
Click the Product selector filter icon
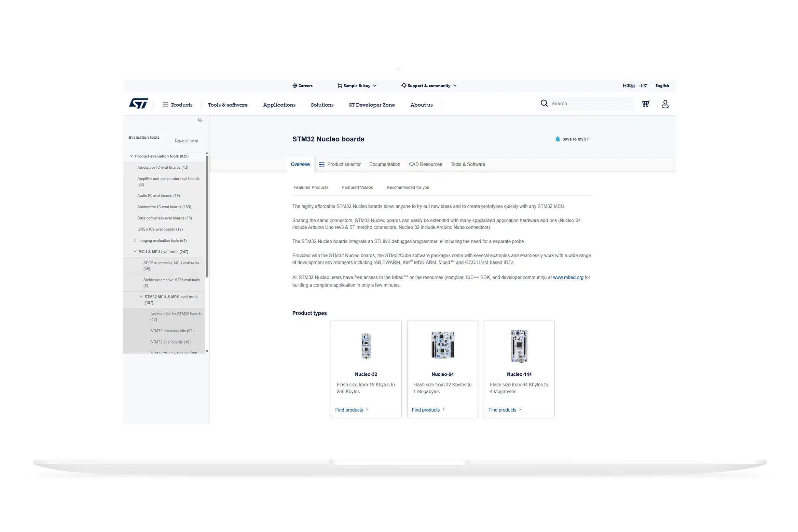pyautogui.click(x=321, y=164)
